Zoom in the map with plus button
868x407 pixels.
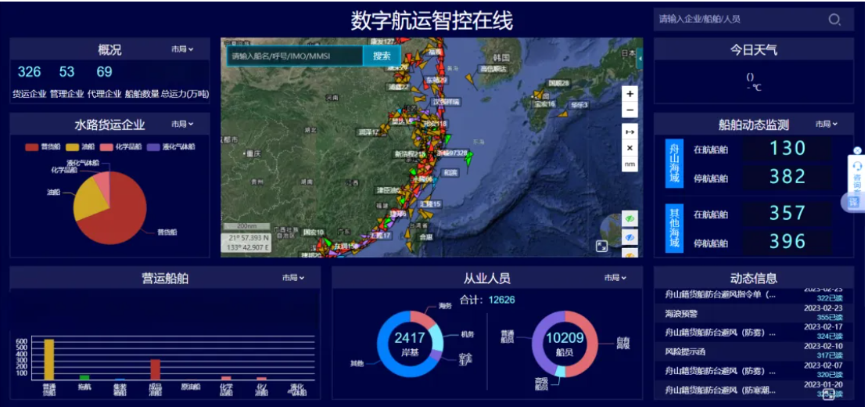coord(630,93)
